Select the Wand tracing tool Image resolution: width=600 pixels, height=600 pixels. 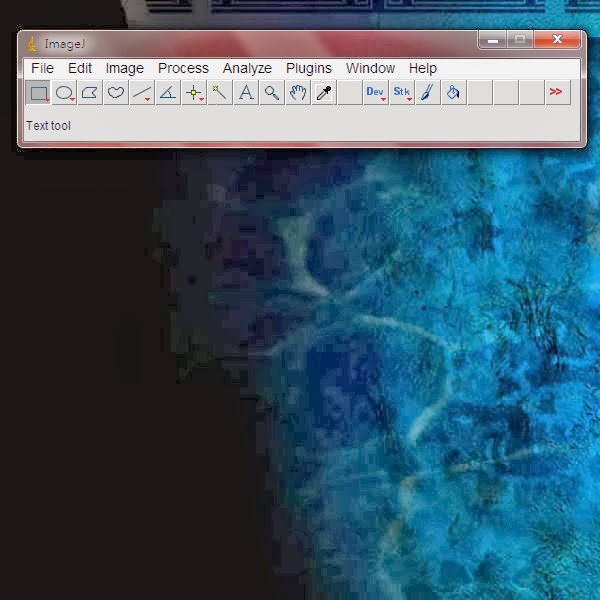[x=220, y=92]
